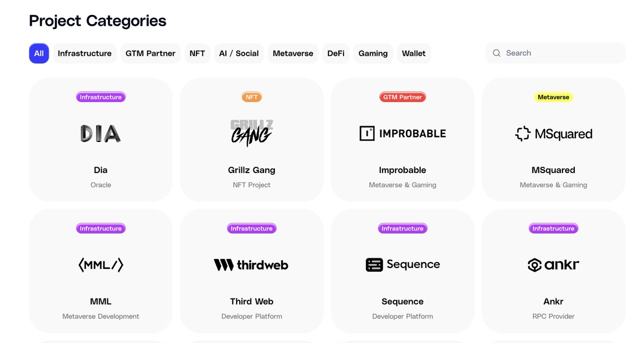Select the DeFi filter
This screenshot has width=644, height=343.
[x=336, y=54]
